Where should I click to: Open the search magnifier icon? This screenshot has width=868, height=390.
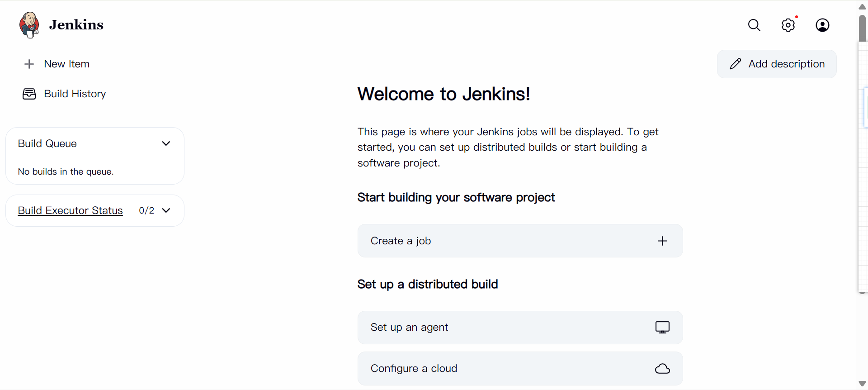[x=754, y=25]
